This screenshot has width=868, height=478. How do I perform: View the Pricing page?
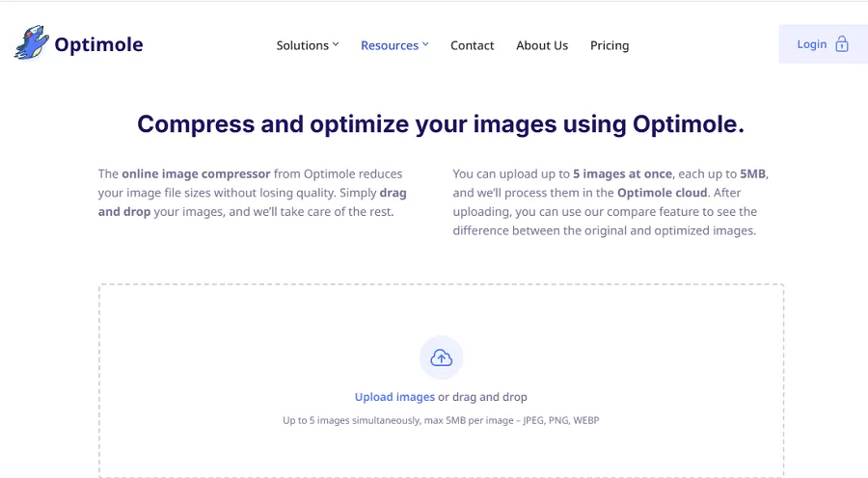tap(610, 45)
